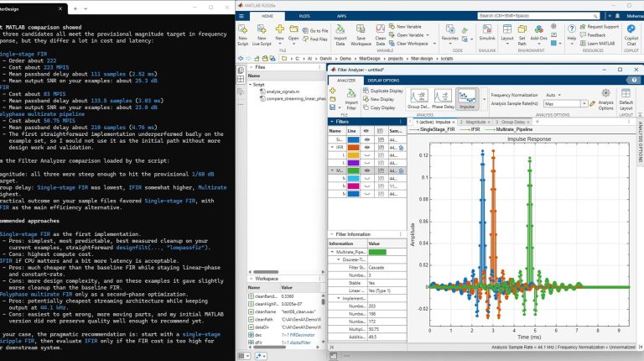Show the hidden purple IFIR stage filter
644x361 pixels.
point(366,163)
